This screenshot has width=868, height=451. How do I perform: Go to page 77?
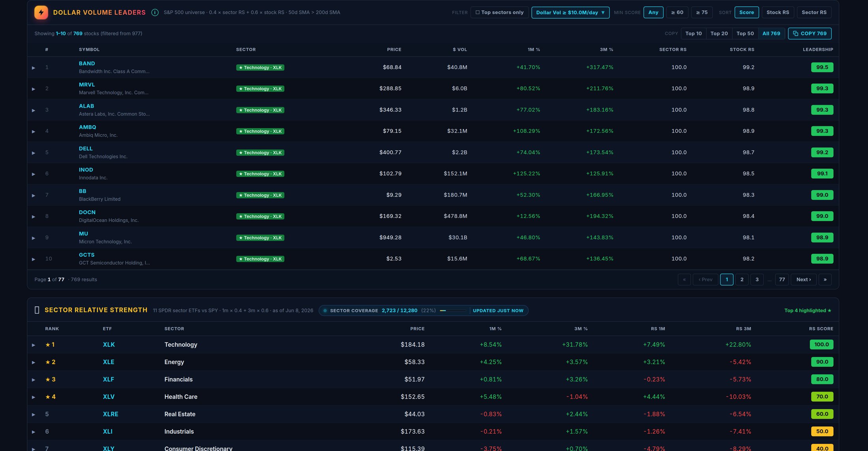click(782, 280)
